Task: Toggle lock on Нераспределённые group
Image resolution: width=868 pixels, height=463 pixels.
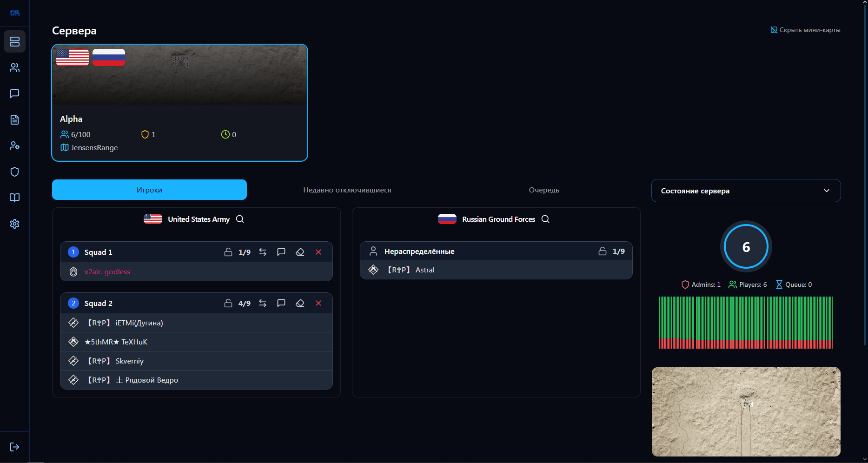Action: point(603,251)
